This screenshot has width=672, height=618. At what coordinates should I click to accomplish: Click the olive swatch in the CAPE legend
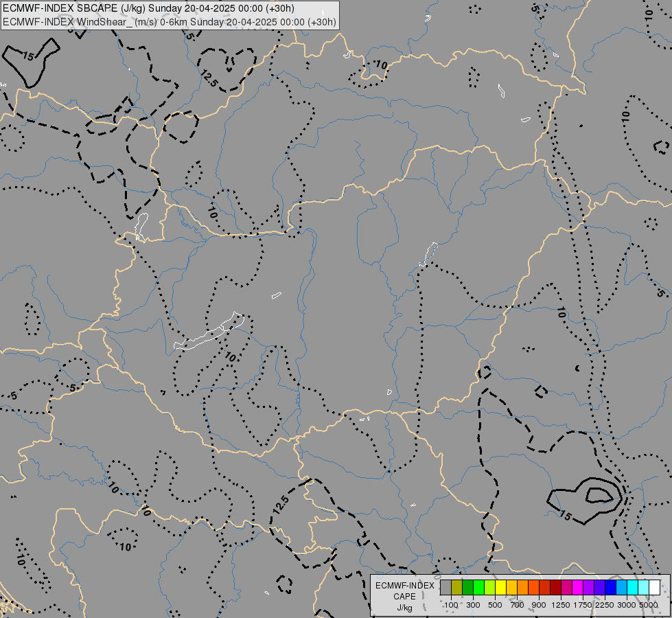(457, 588)
